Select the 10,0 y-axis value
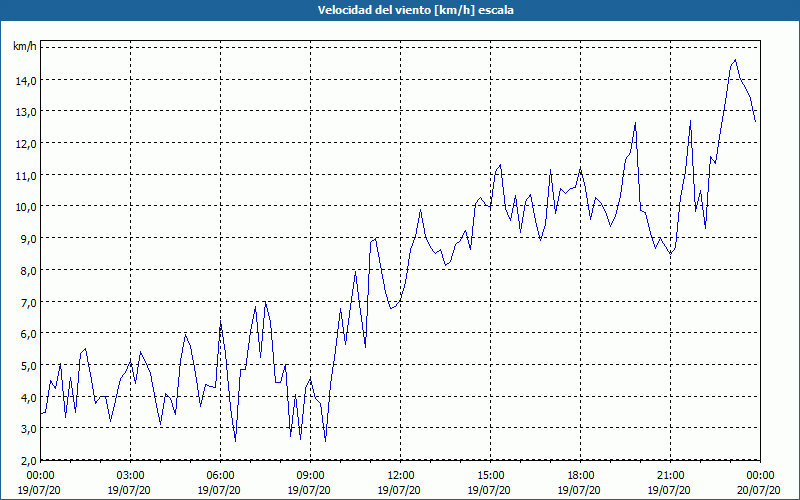Screen dimensions: 800x500 pos(27,207)
